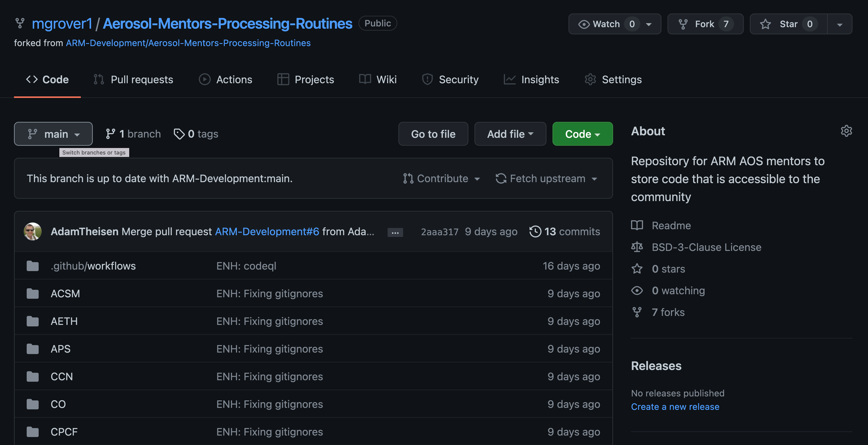Image resolution: width=868 pixels, height=445 pixels.
Task: View the 1 branch list
Action: point(133,134)
